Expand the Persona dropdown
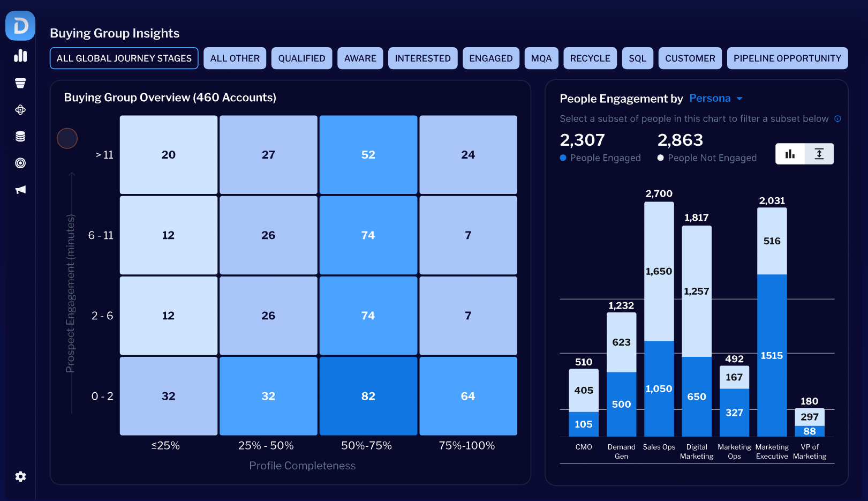 pos(715,99)
